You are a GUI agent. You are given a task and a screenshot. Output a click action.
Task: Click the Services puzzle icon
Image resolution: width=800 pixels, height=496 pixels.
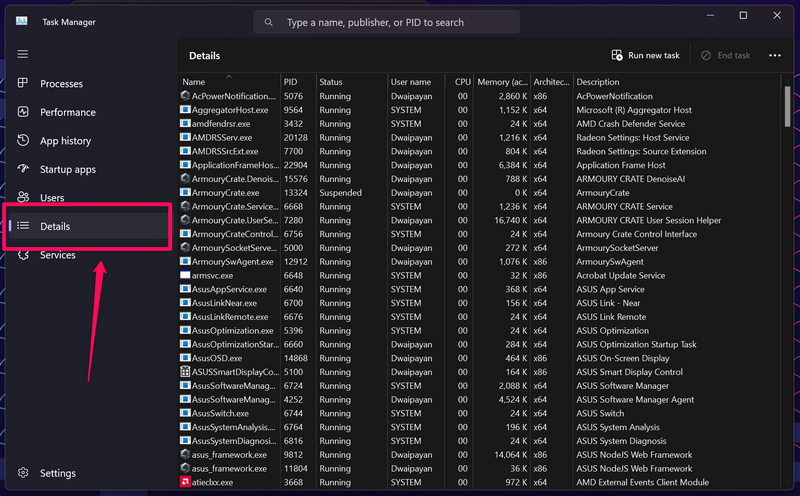coord(23,255)
